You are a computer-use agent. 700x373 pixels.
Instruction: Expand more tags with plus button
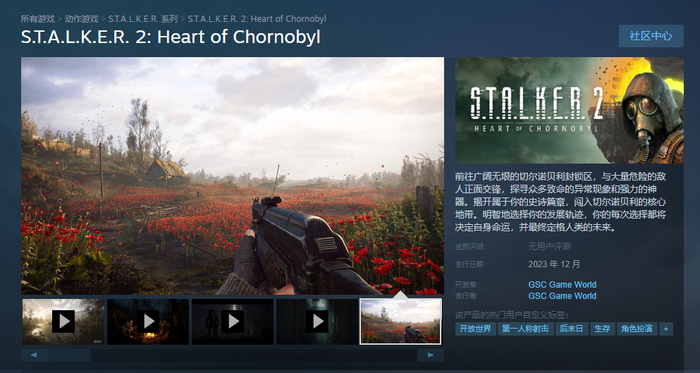(666, 329)
